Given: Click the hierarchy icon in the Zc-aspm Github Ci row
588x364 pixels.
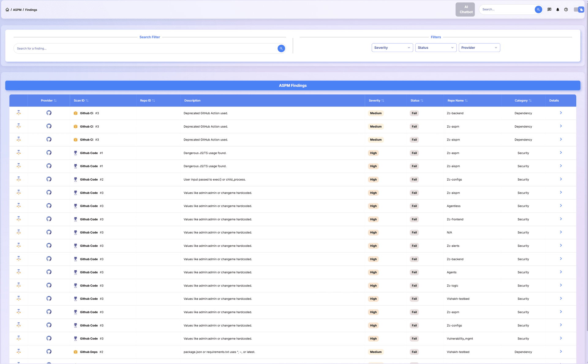Looking at the screenshot, I should (x=19, y=126).
